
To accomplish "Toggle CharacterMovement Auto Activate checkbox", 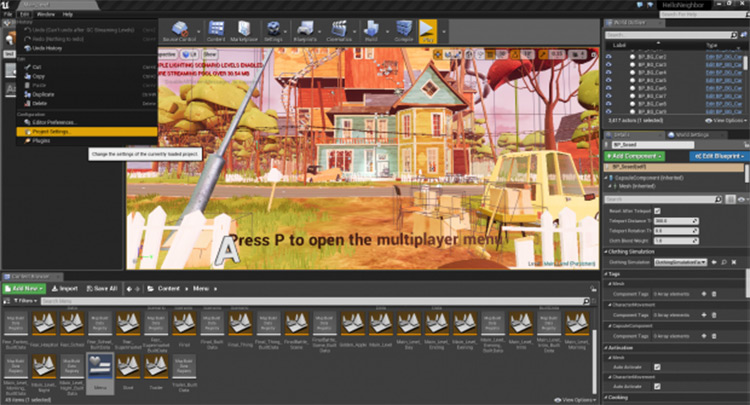I will click(657, 386).
